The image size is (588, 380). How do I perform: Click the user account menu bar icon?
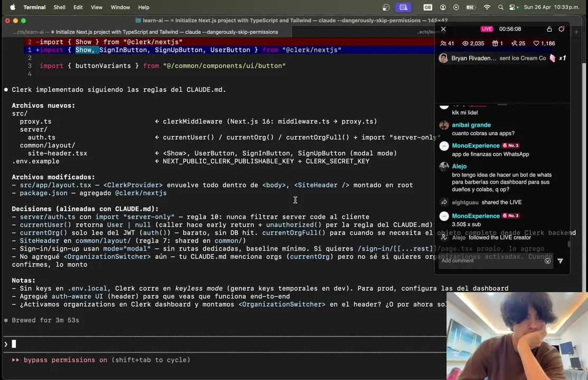pyautogui.click(x=443, y=7)
